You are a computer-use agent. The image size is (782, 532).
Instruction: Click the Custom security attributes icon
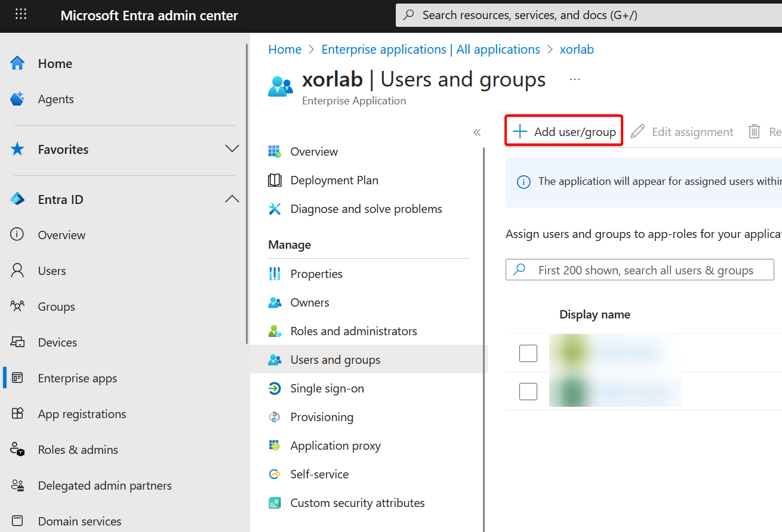click(x=275, y=503)
